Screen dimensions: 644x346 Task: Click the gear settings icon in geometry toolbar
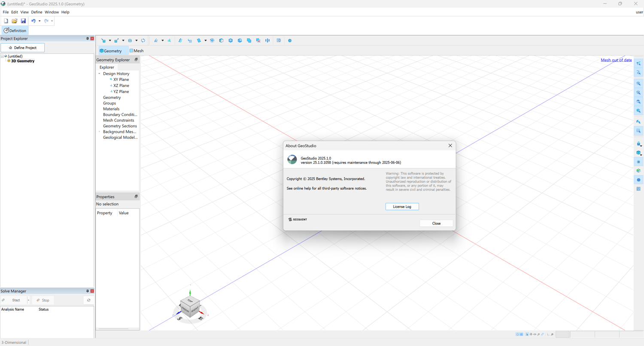pyautogui.click(x=290, y=40)
